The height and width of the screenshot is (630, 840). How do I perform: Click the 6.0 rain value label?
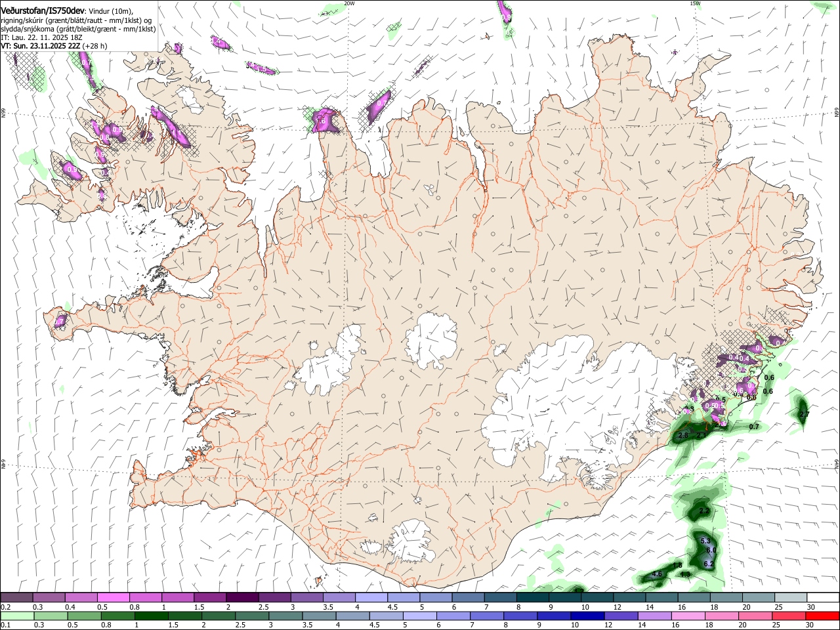coord(711,550)
